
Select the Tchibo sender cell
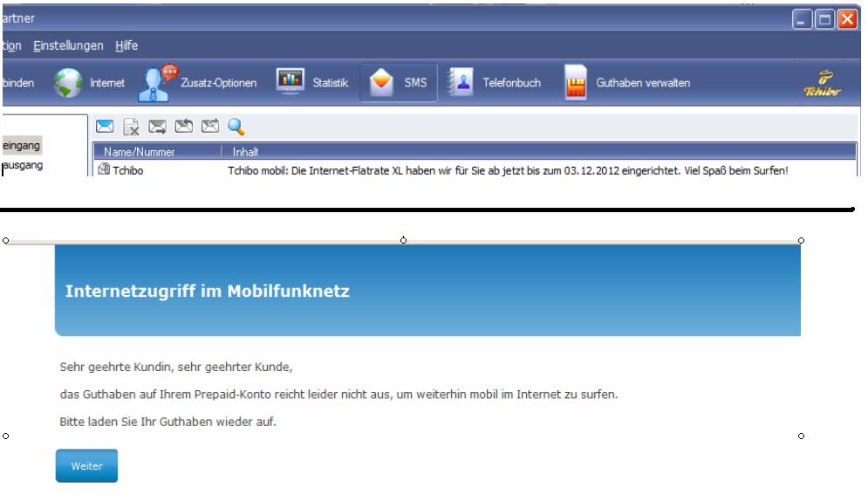pos(128,170)
